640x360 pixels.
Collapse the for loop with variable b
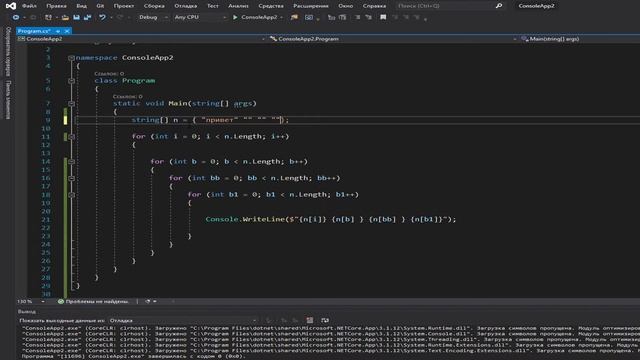(71, 162)
